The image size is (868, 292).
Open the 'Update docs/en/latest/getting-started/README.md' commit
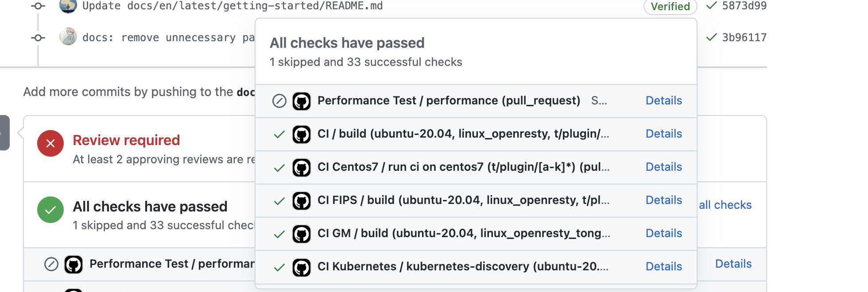click(x=232, y=6)
